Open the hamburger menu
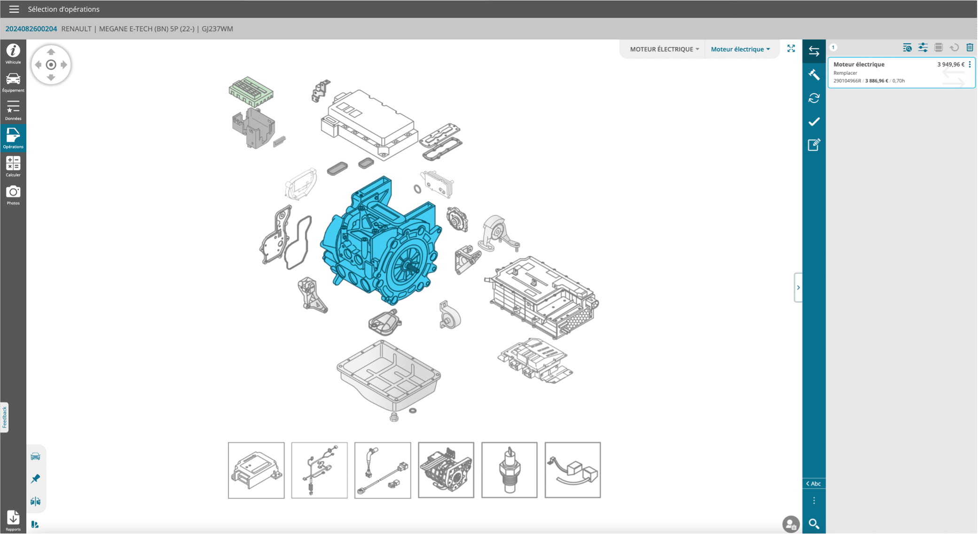 click(x=14, y=9)
